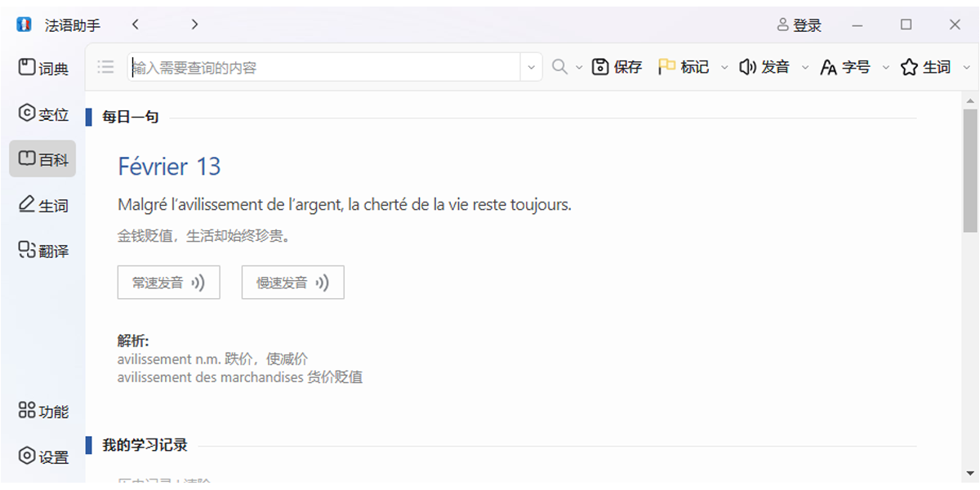Open the Dictionary (词典) sidebar tab
This screenshot has height=490, width=980.
[43, 68]
